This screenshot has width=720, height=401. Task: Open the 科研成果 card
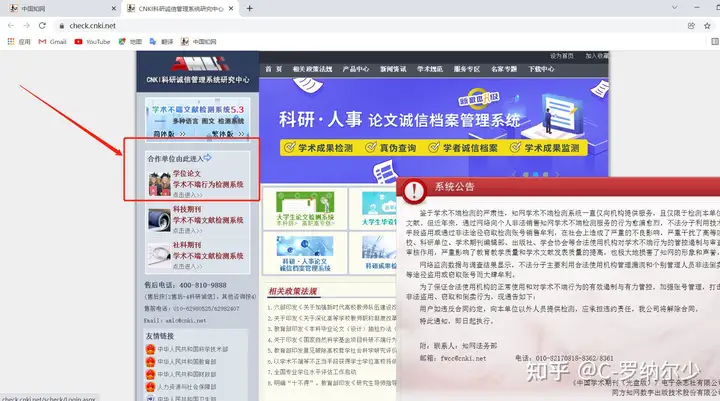click(x=373, y=253)
